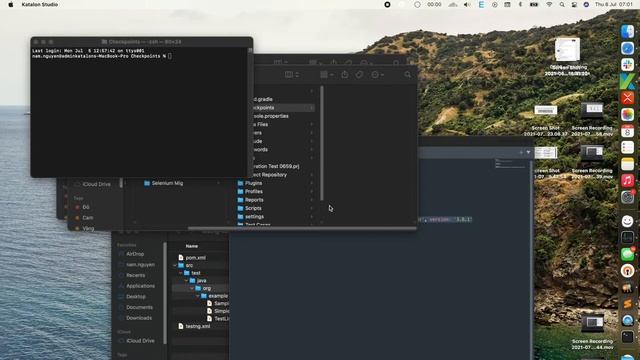Viewport: 640px width, 360px height.
Task: Open the TablePlus elephant Dock icon
Action: 627,288
